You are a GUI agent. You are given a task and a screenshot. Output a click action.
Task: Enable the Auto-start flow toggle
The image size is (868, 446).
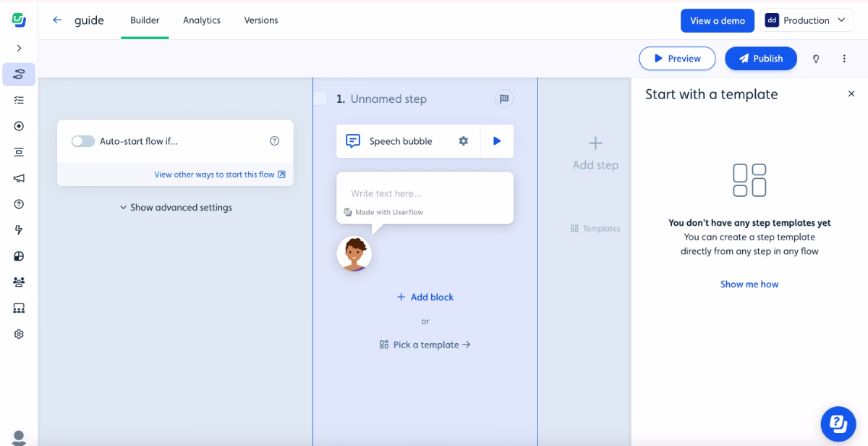coord(83,140)
